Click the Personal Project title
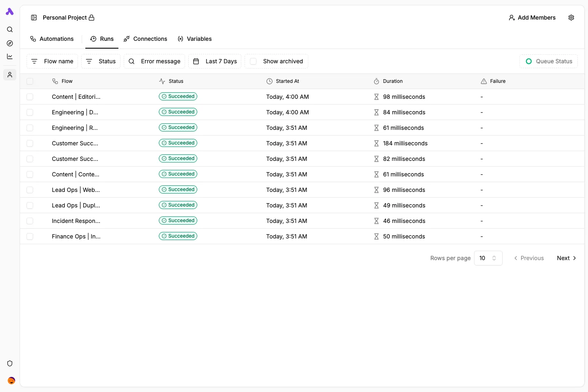588x392 pixels. click(65, 18)
